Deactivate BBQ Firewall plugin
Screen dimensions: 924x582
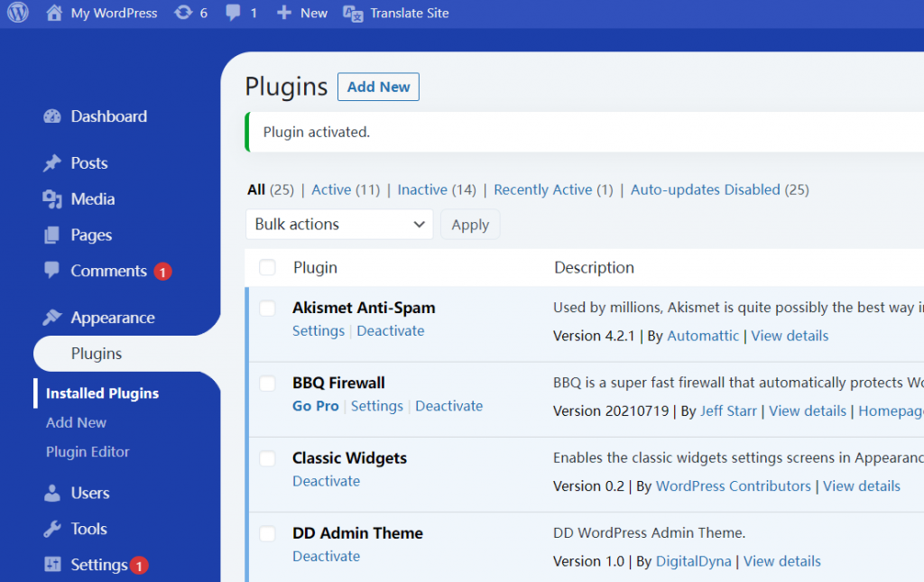pos(449,406)
